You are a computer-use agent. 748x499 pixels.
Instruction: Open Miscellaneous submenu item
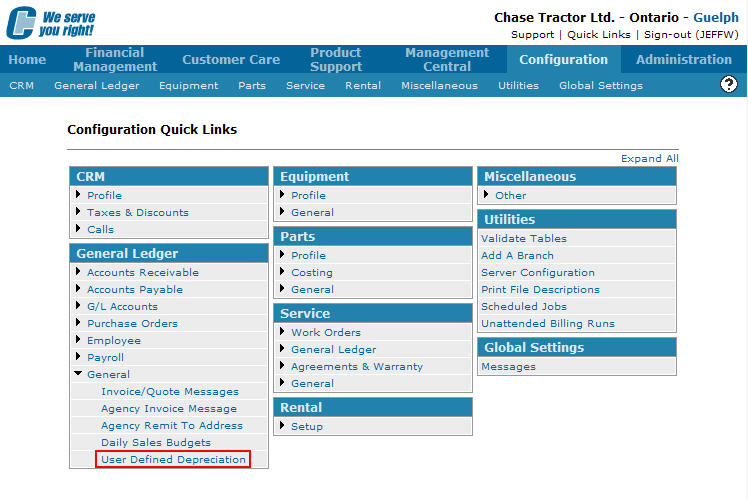pyautogui.click(x=439, y=85)
